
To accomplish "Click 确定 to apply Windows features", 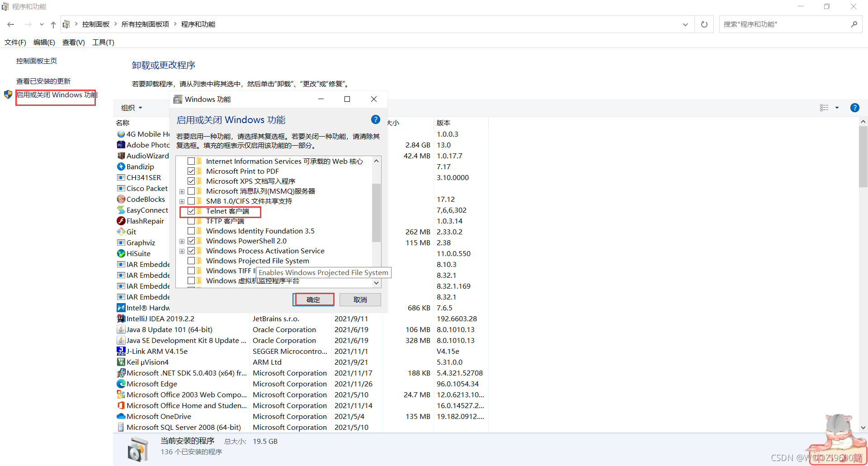I will pyautogui.click(x=313, y=300).
